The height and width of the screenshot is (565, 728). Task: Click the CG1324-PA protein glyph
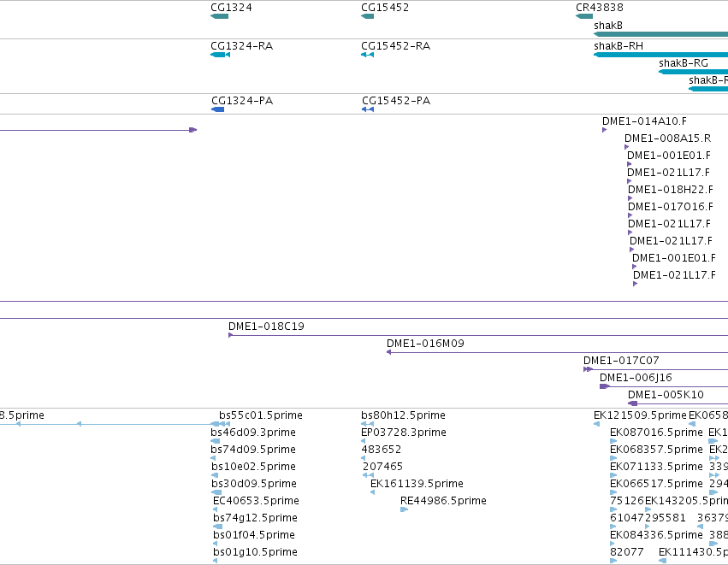tap(218, 109)
